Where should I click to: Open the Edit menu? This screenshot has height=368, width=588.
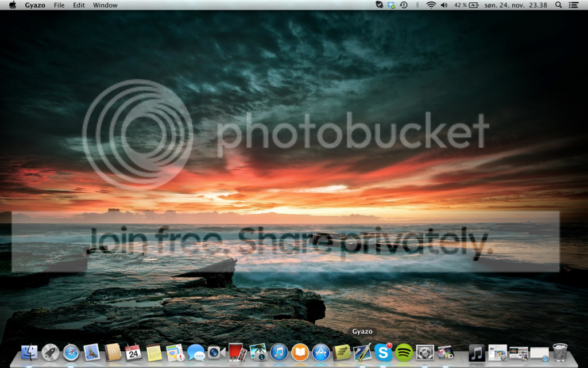click(79, 5)
